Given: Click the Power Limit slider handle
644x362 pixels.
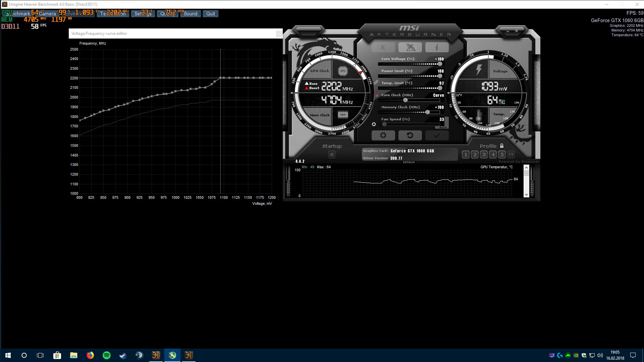Looking at the screenshot, I should point(440,76).
